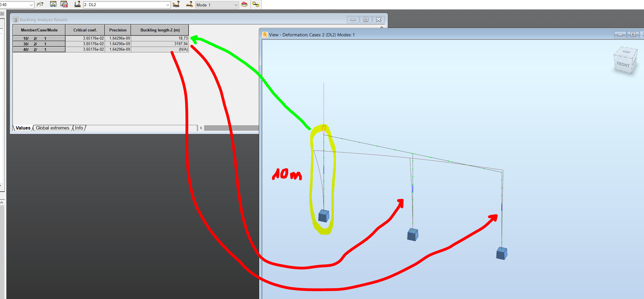Switch to the Global extremes tab
644x299 pixels.
(x=53, y=128)
